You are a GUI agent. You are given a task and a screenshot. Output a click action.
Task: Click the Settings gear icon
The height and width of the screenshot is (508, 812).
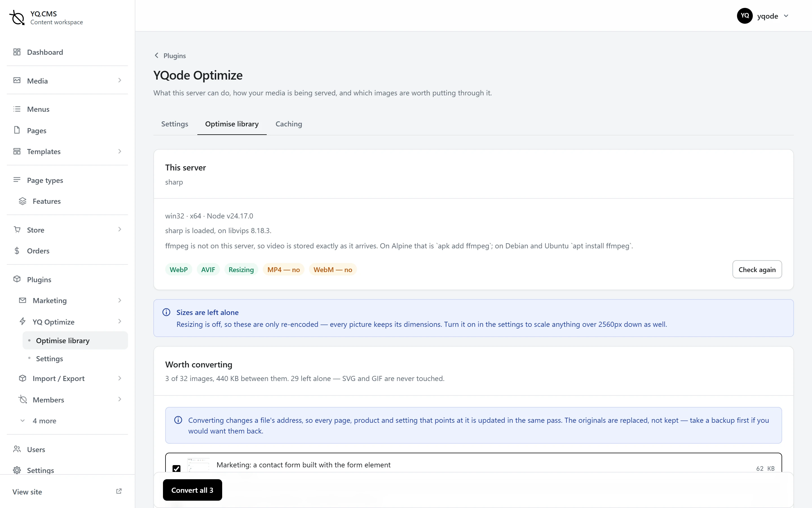(x=17, y=470)
